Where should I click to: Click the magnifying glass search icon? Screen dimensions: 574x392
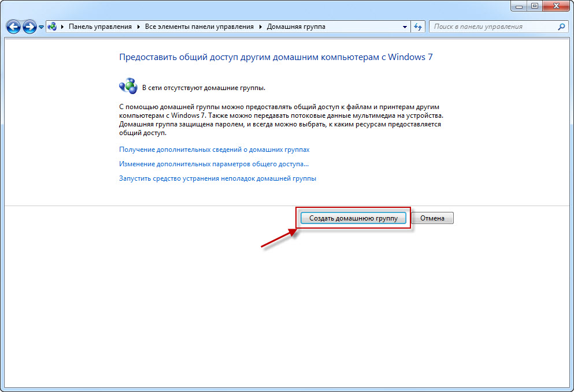[561, 27]
